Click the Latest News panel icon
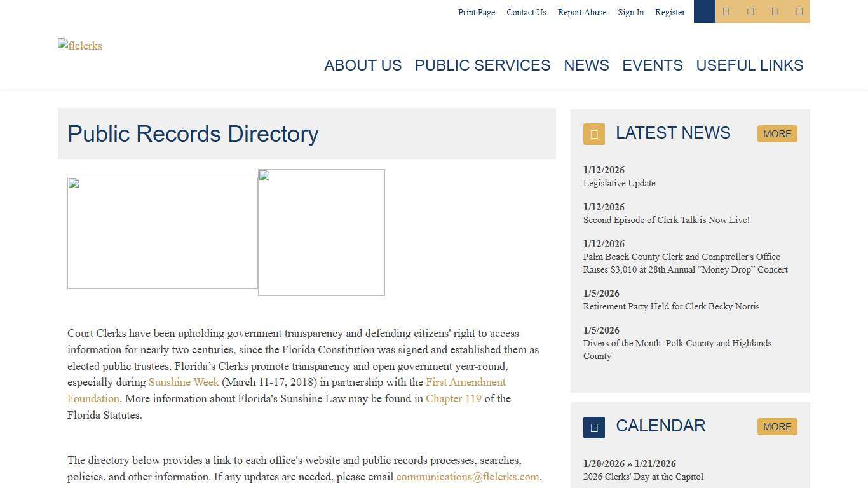Viewport: 868px width, 488px height. coord(593,134)
